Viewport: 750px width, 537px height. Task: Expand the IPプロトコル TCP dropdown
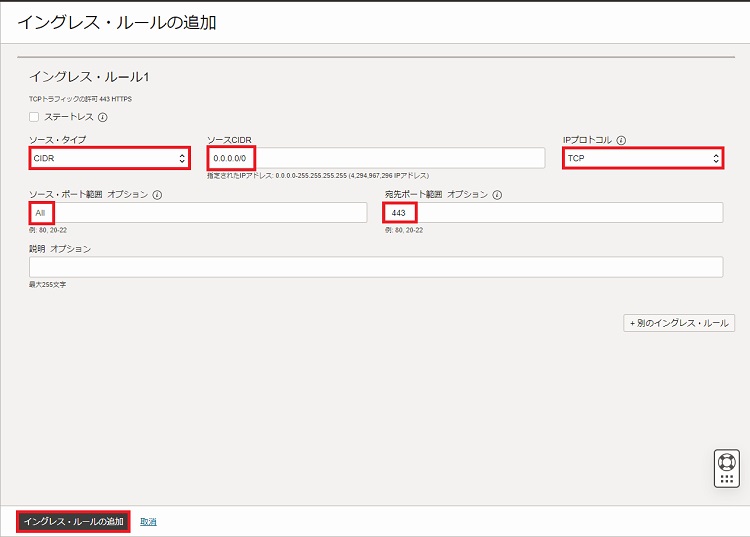[641, 158]
